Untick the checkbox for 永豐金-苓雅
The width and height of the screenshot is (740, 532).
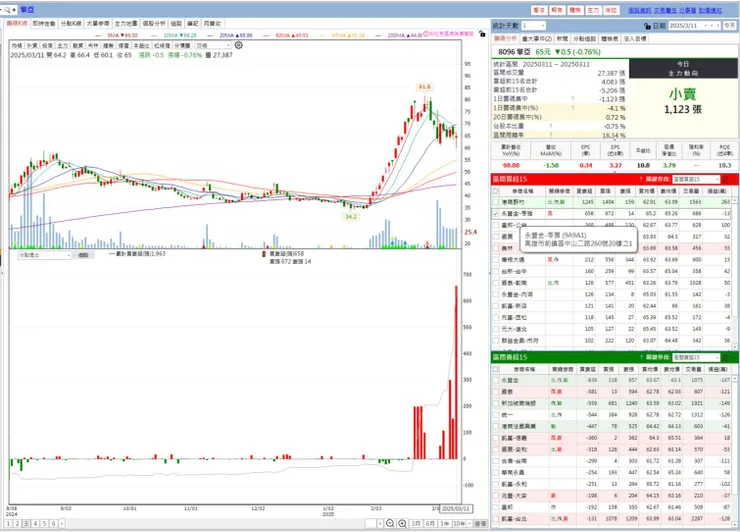point(496,213)
